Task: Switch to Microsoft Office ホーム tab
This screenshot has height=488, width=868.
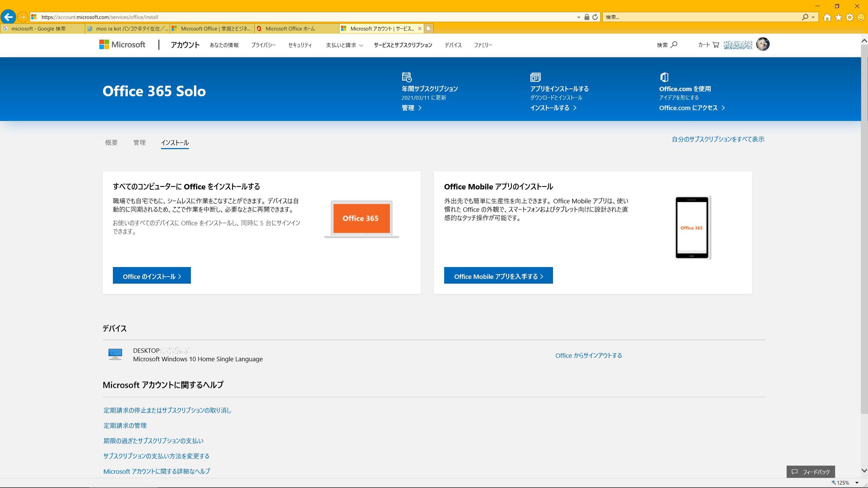Action: pos(297,28)
